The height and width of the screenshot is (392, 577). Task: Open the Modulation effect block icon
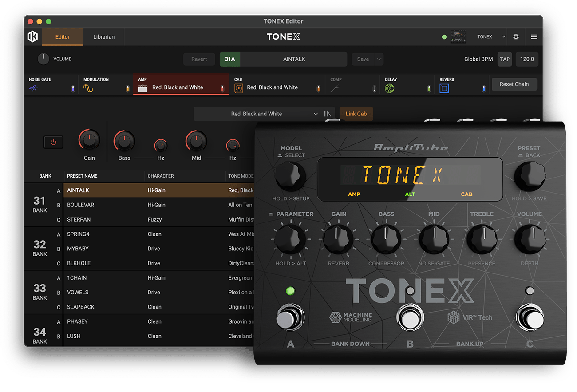tap(89, 87)
